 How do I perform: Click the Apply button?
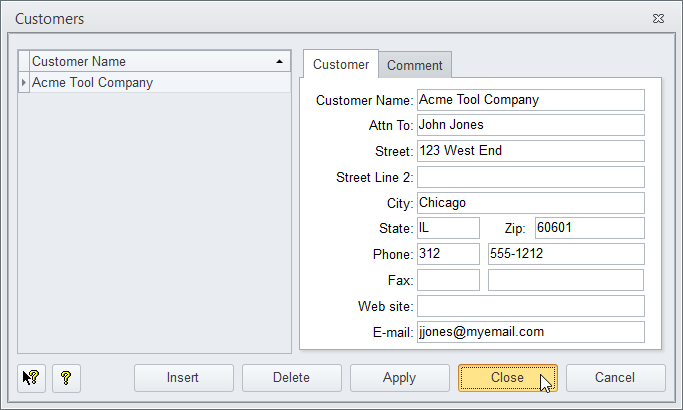tap(399, 378)
